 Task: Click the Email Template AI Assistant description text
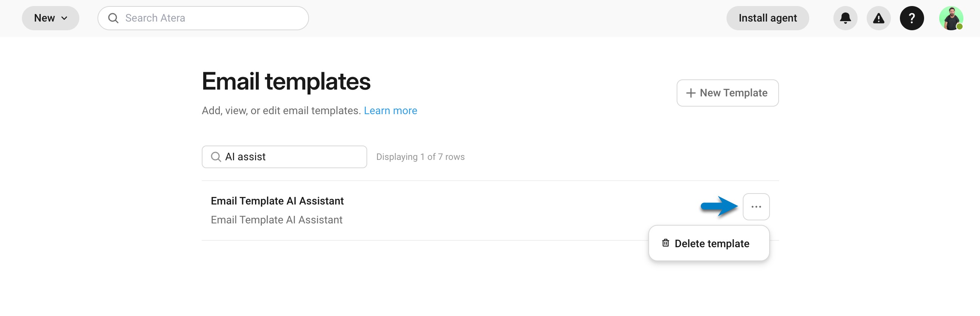click(x=277, y=220)
